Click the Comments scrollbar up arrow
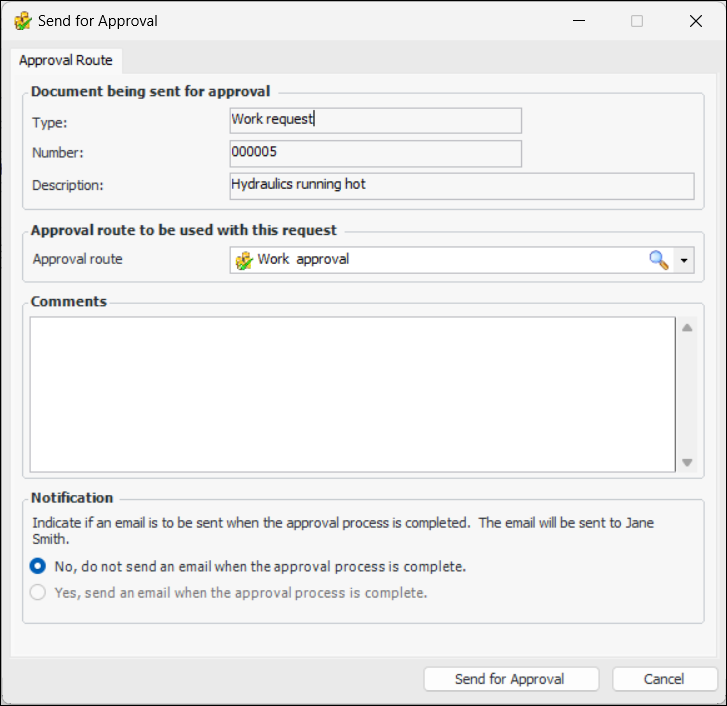The image size is (727, 706). (687, 328)
